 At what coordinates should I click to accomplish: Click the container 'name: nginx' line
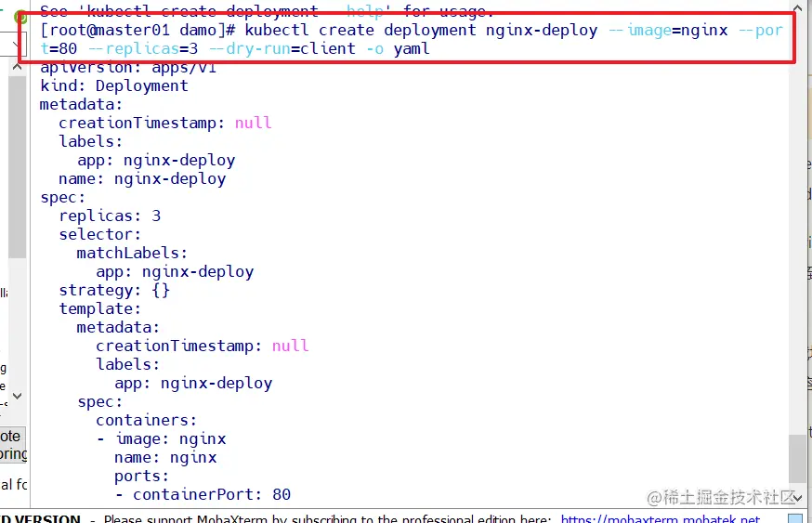click(165, 457)
